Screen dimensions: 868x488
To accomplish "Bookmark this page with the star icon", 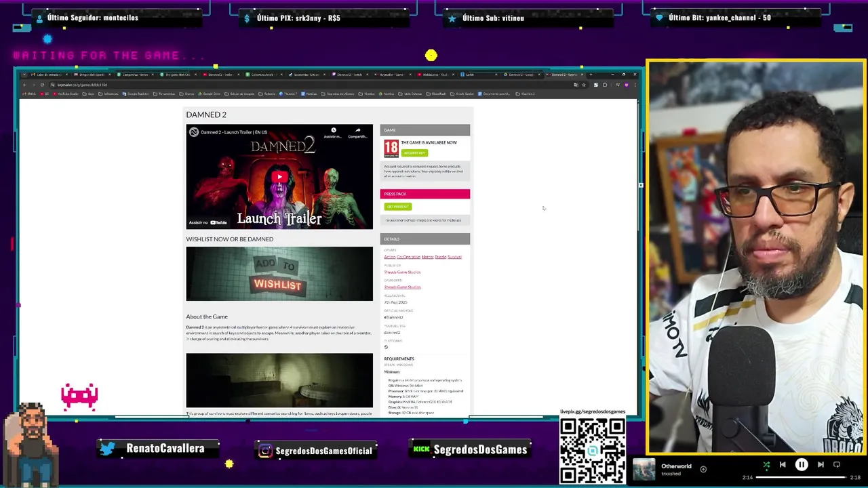I will pos(584,85).
